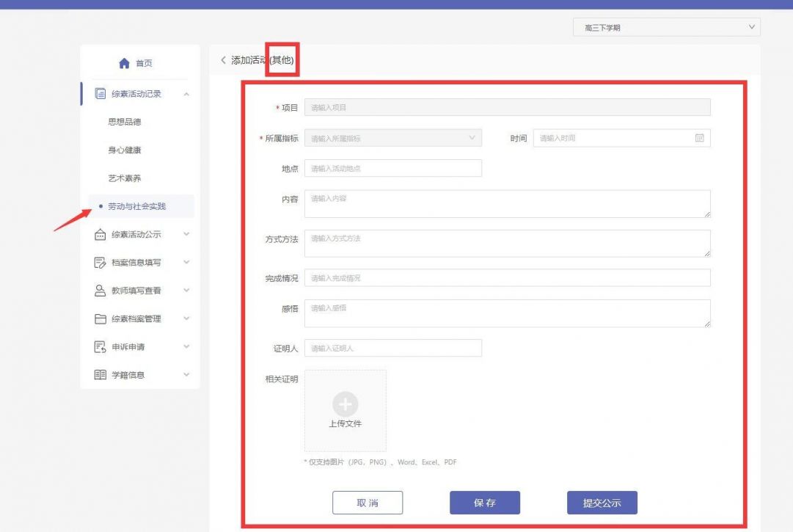
Task: Expand the 综素活动公示 section
Action: click(x=186, y=234)
